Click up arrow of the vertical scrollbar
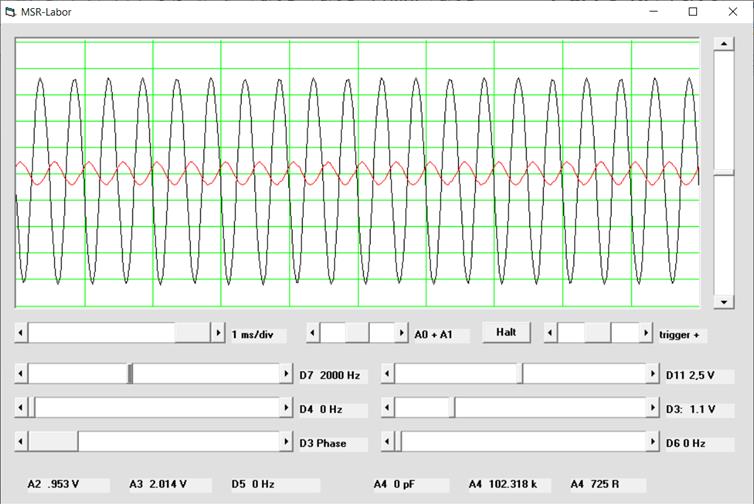Screen dimensions: 754x504 tap(723, 45)
